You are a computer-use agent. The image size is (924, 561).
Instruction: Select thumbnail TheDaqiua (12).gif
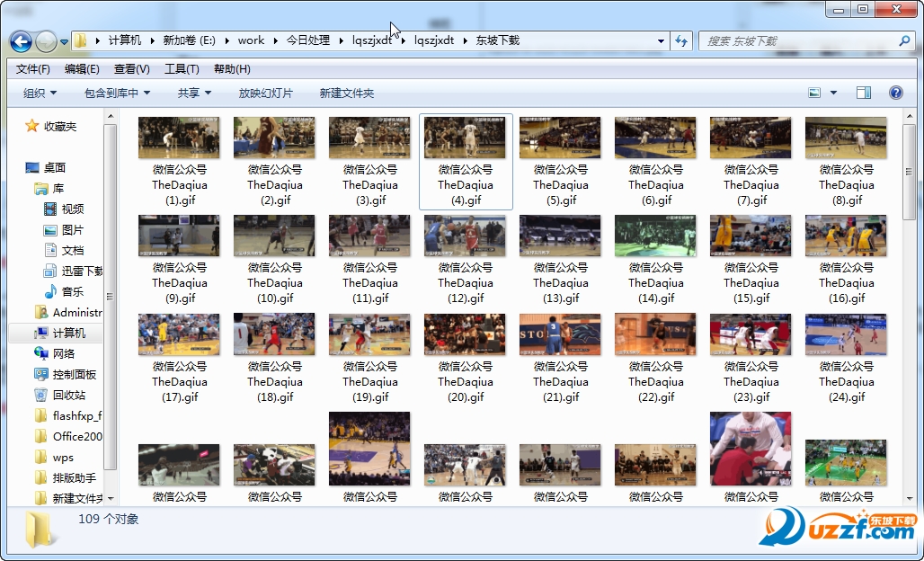[x=465, y=236]
